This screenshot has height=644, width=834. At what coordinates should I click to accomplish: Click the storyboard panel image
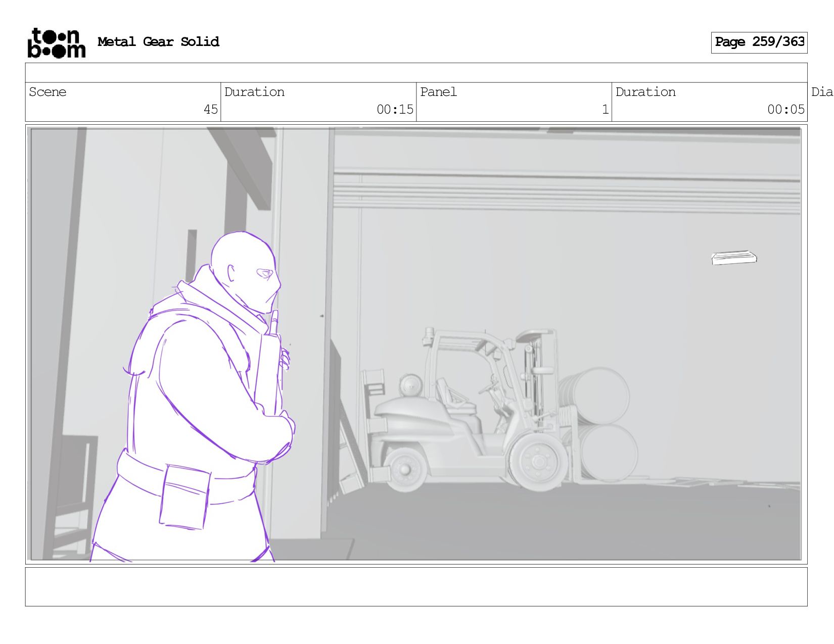(416, 344)
